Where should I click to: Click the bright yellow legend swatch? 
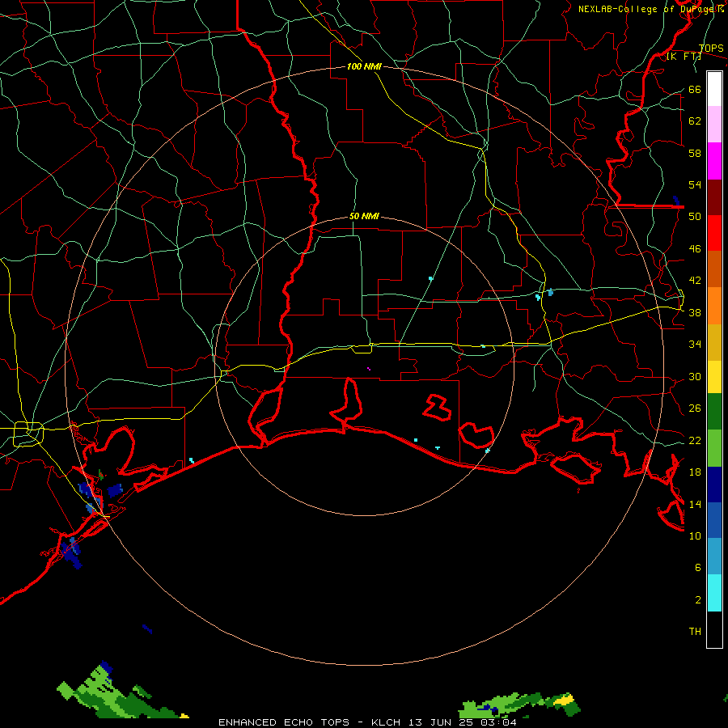(x=714, y=376)
